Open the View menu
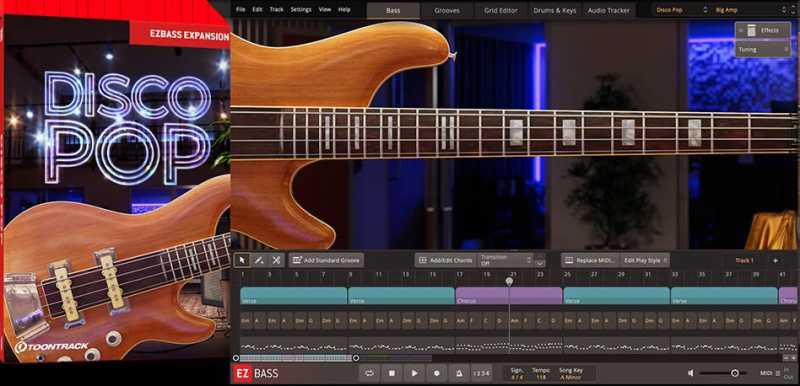Screen dimensions: 800x386 [x=324, y=9]
